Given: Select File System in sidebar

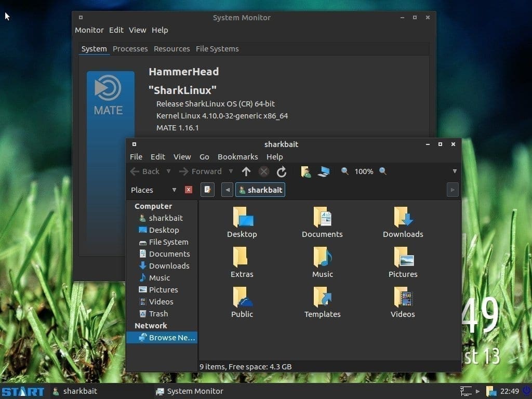Looking at the screenshot, I should point(162,242).
